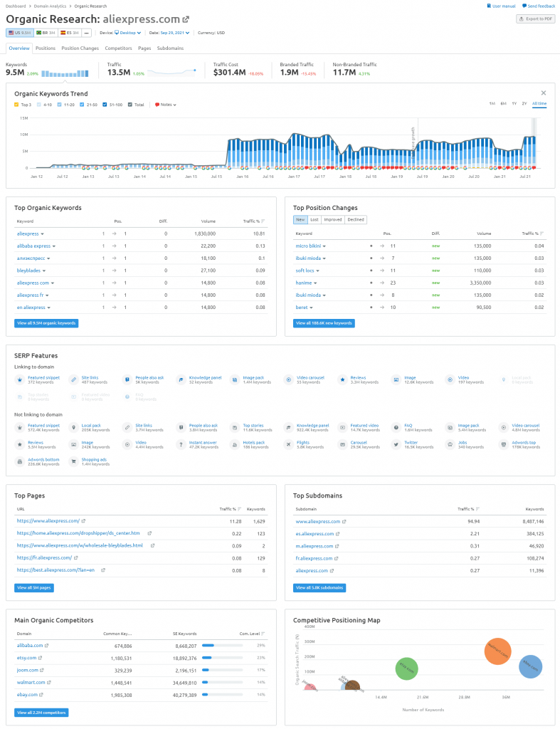Expand the micro bikini keyword dropdown
560x729 pixels.
click(x=324, y=246)
